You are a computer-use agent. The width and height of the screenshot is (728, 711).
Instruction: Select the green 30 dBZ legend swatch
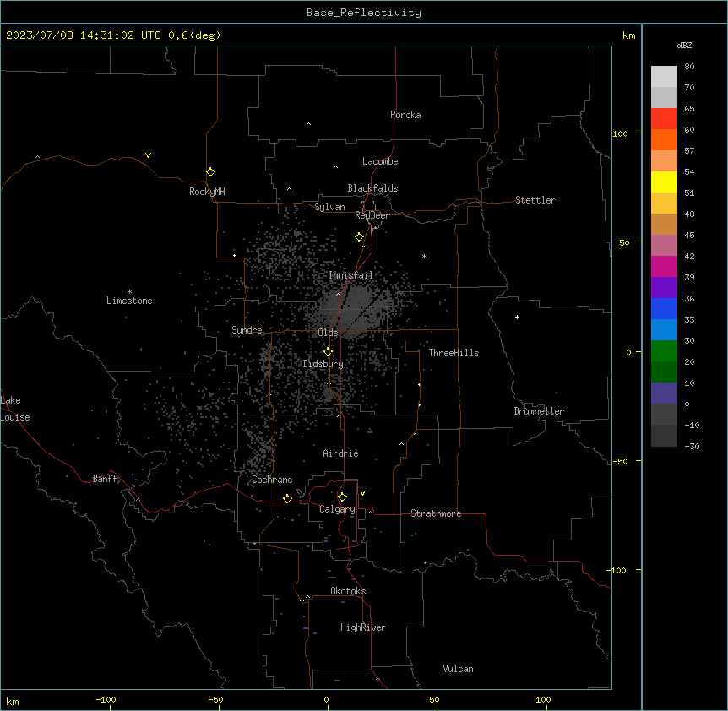pyautogui.click(x=664, y=350)
